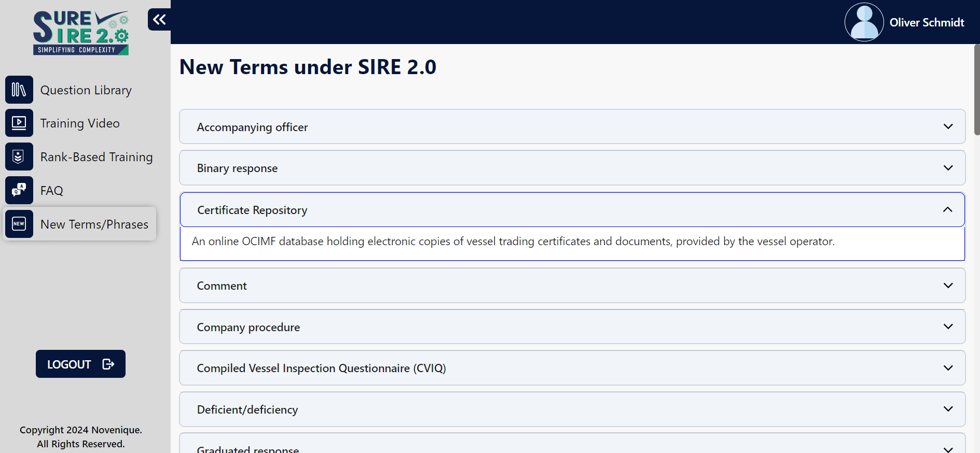The image size is (980, 453).
Task: Click the Certificate Repository definition text
Action: click(513, 242)
